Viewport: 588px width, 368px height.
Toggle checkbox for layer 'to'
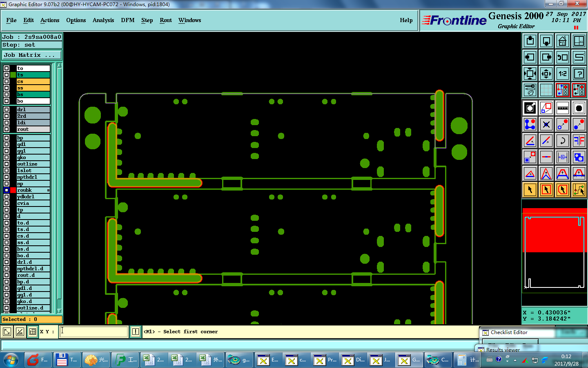coord(7,68)
